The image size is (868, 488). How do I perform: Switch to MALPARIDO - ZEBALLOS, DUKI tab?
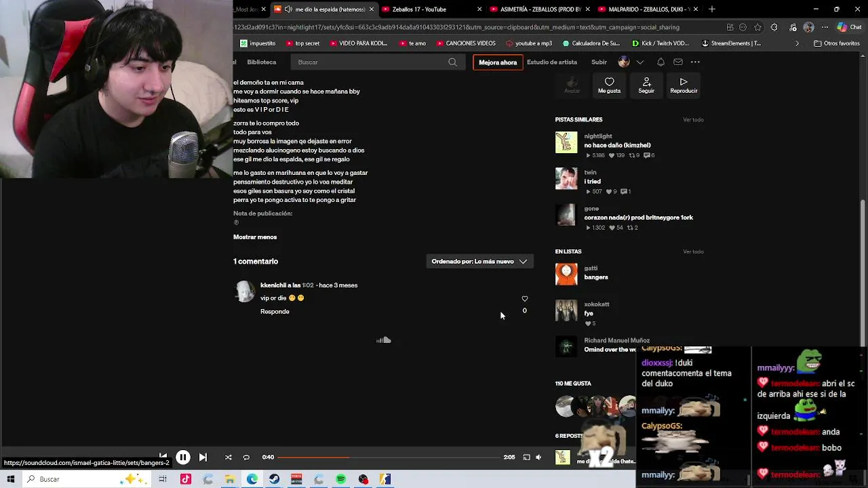649,9
